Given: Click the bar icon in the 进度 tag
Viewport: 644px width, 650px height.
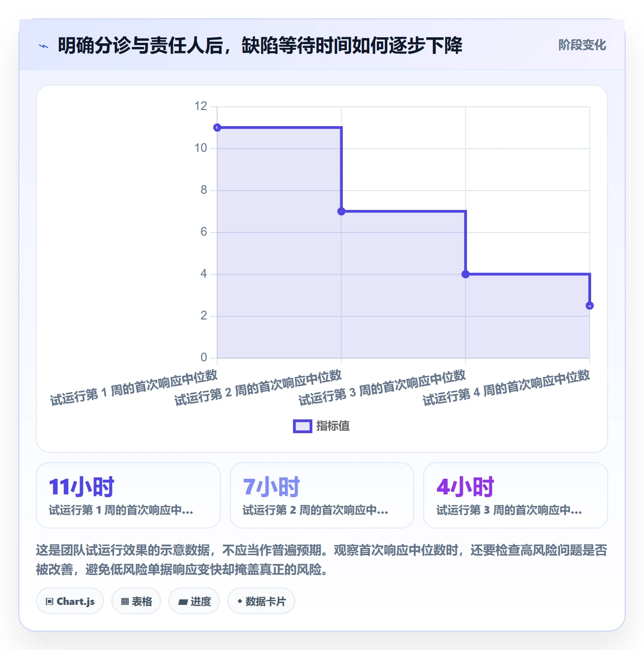Looking at the screenshot, I should 183,602.
